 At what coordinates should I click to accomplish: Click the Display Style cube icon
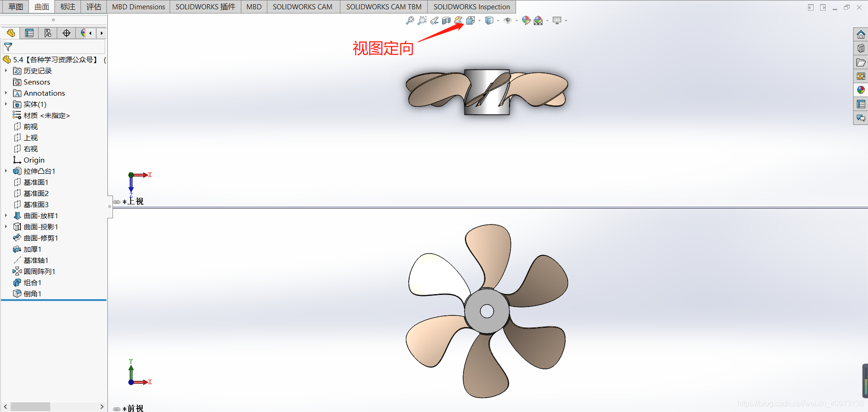pyautogui.click(x=489, y=20)
